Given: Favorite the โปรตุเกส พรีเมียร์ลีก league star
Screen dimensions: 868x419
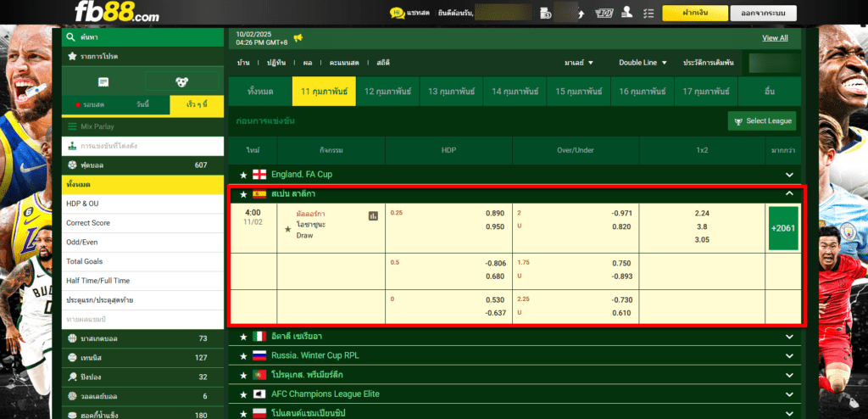Looking at the screenshot, I should pyautogui.click(x=243, y=375).
